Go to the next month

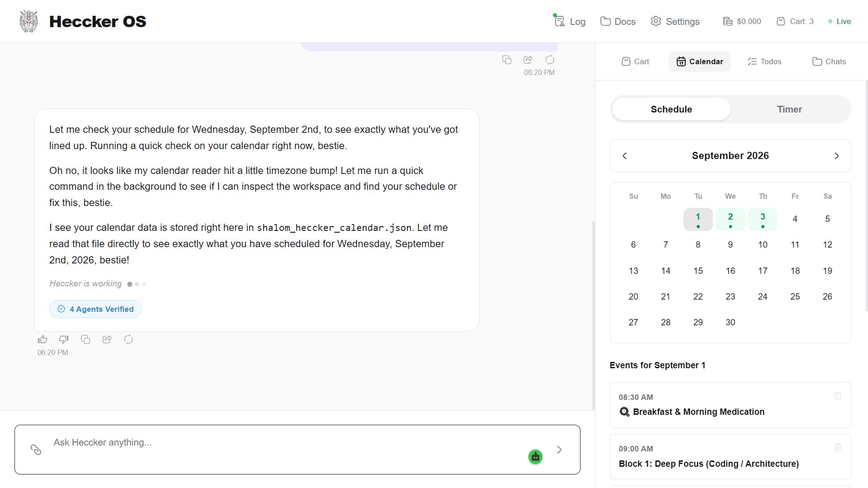(x=836, y=156)
